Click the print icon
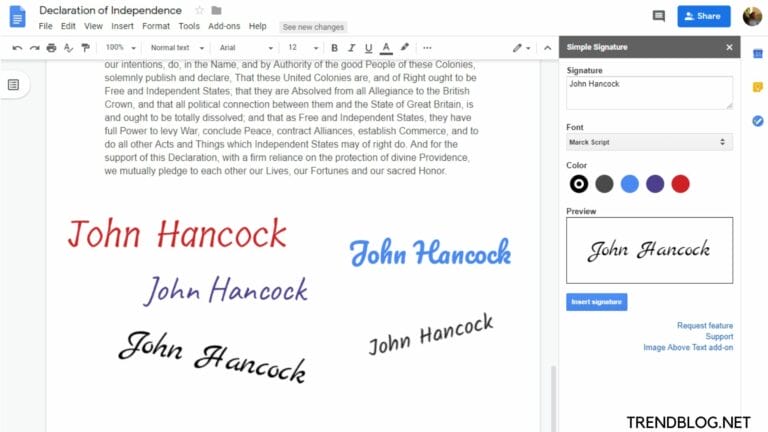Screen dimensions: 768x432 coord(51,47)
